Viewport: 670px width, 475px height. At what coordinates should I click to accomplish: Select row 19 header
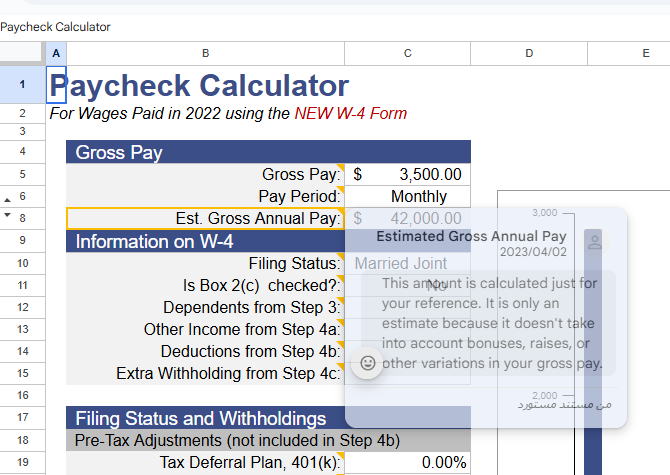tap(22, 462)
